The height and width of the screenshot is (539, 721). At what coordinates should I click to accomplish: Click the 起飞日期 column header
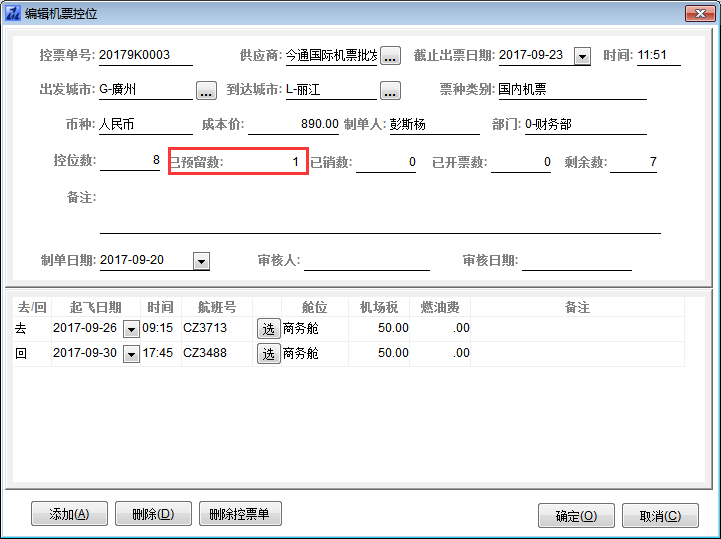pyautogui.click(x=96, y=307)
